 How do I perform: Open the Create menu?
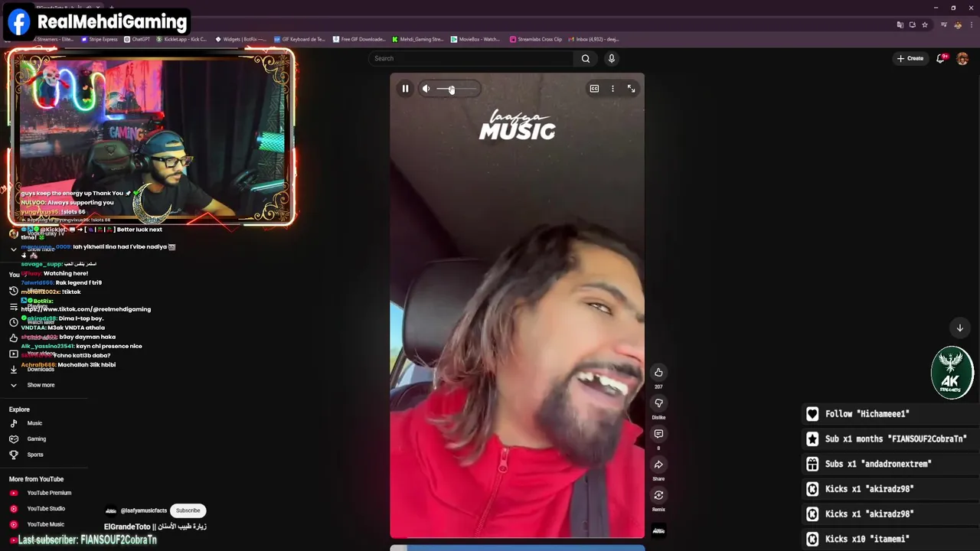click(910, 58)
